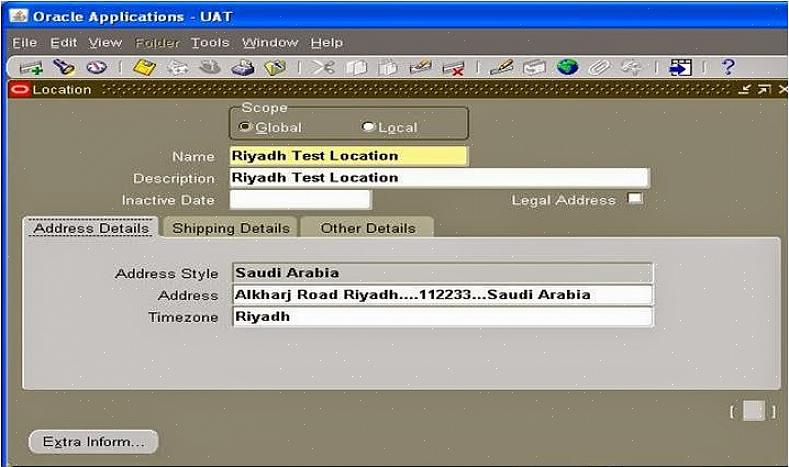Click the descriptive flexfield bracket box
Screen dimensions: 789x467
754,411
